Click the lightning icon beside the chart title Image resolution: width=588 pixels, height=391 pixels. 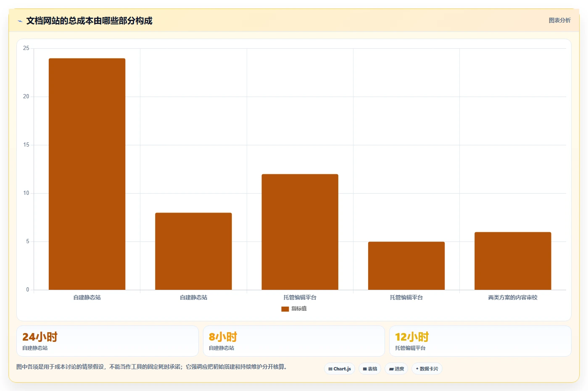[20, 21]
